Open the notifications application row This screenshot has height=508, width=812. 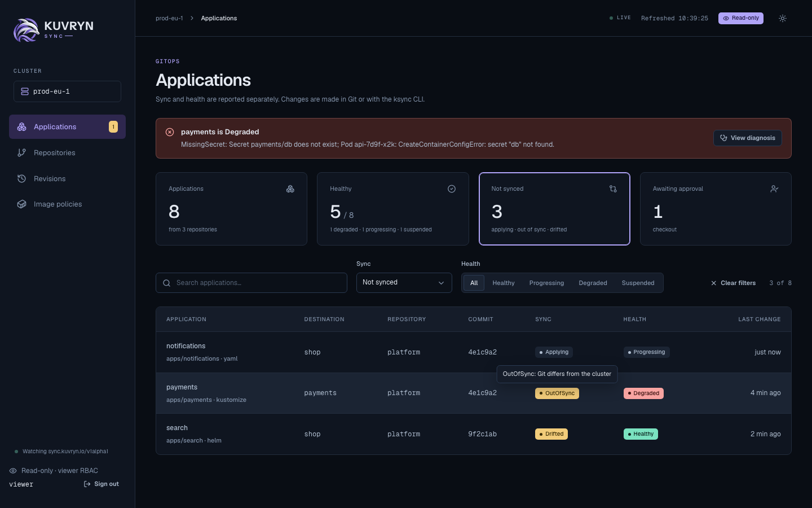474,352
